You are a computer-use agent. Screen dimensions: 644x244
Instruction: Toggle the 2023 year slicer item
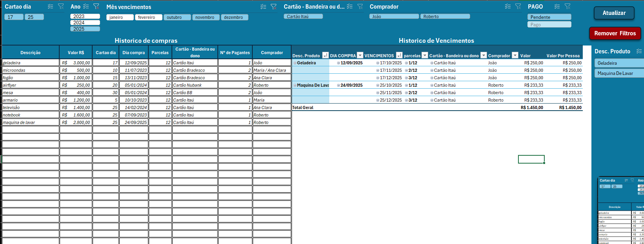85,16
